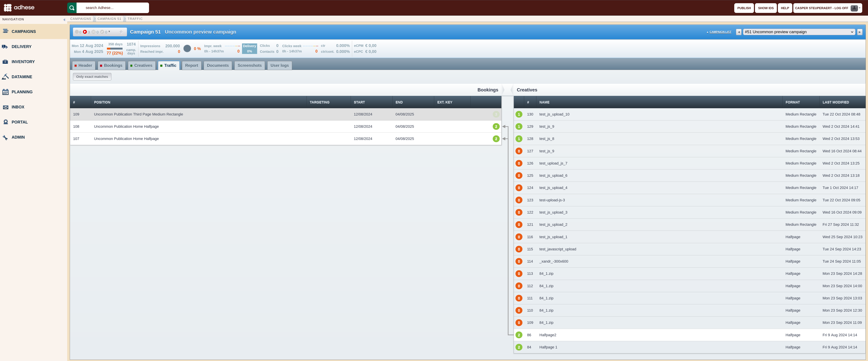Open the User logs tab

[x=279, y=66]
